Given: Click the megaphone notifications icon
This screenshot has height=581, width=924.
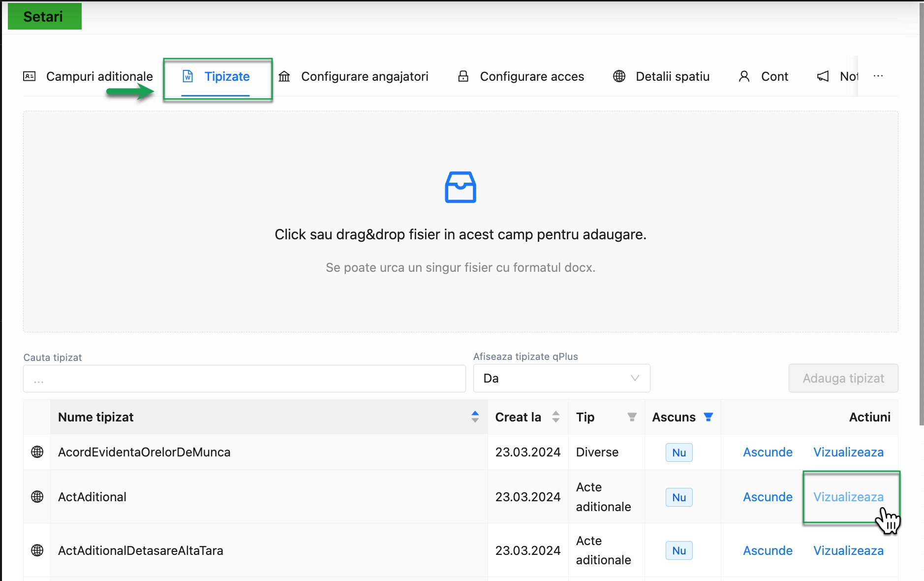Looking at the screenshot, I should pyautogui.click(x=823, y=76).
